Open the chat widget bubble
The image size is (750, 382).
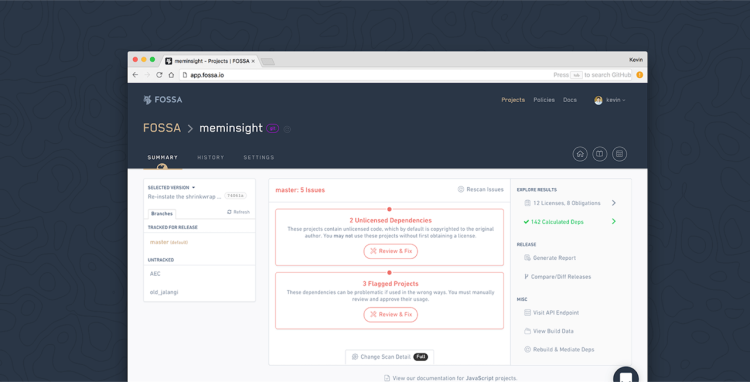click(626, 374)
